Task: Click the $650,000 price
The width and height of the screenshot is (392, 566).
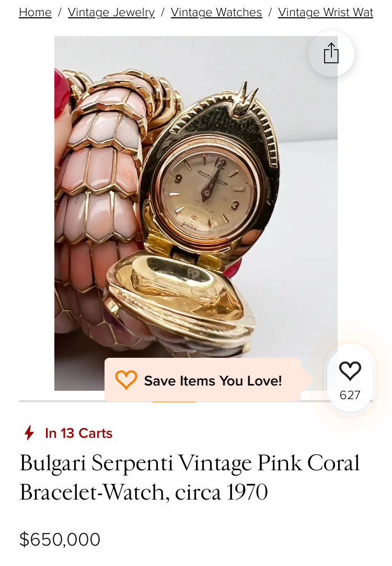Action: pos(60,539)
